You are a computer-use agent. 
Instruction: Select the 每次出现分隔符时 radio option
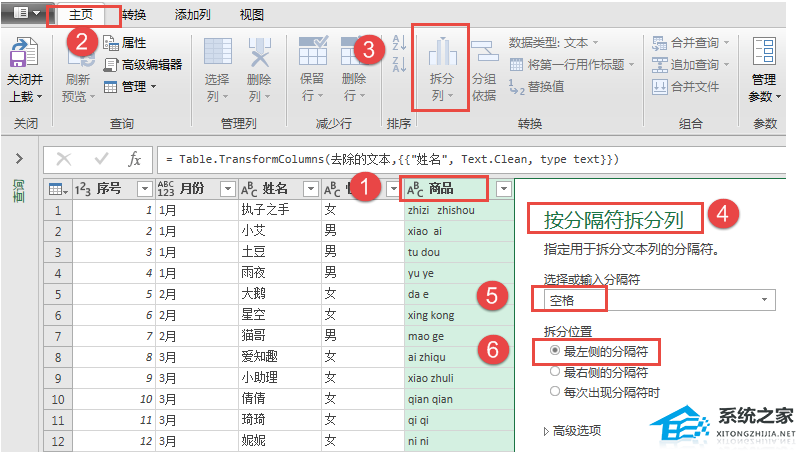click(x=555, y=392)
